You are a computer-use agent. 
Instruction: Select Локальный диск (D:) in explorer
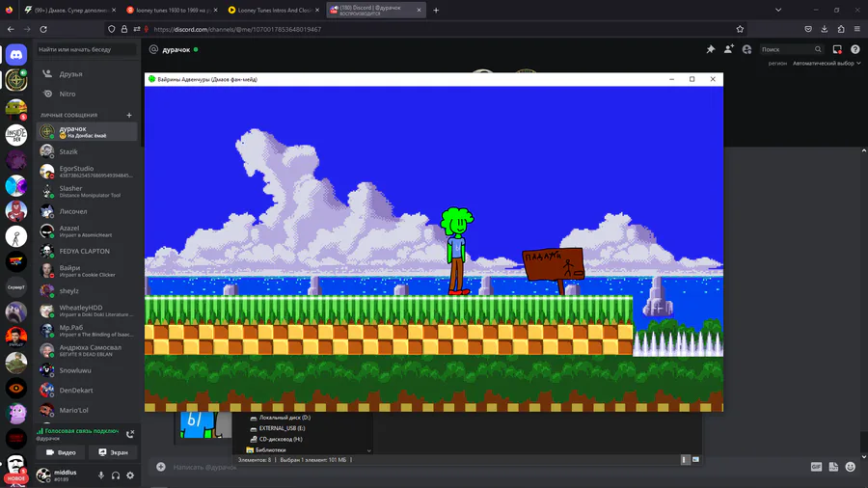click(x=280, y=418)
